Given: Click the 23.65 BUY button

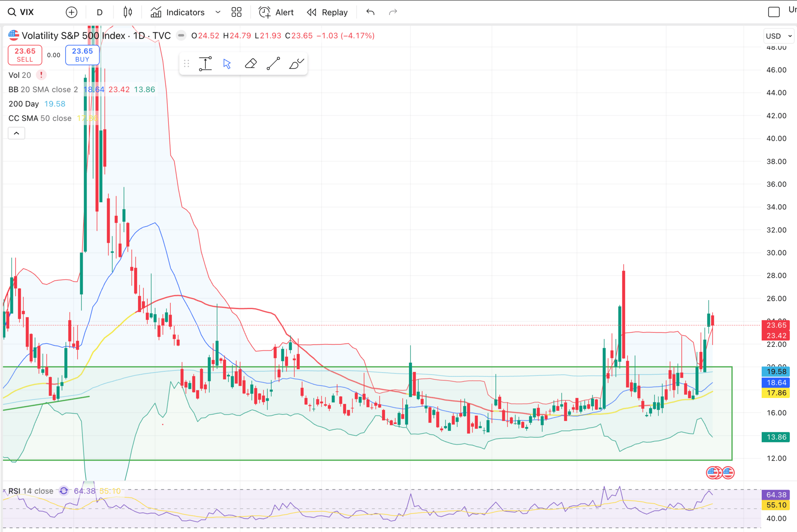Looking at the screenshot, I should tap(82, 55).
